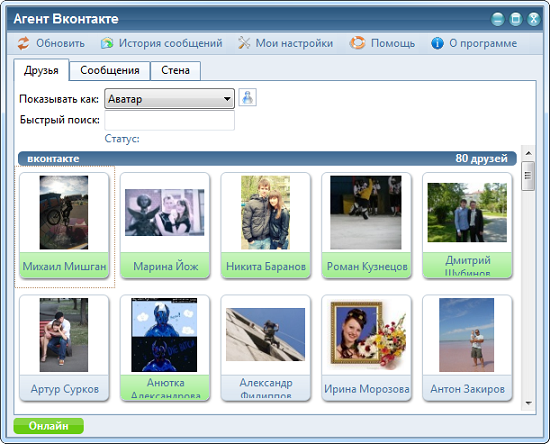Click the scrollbar up arrow

tap(529, 153)
